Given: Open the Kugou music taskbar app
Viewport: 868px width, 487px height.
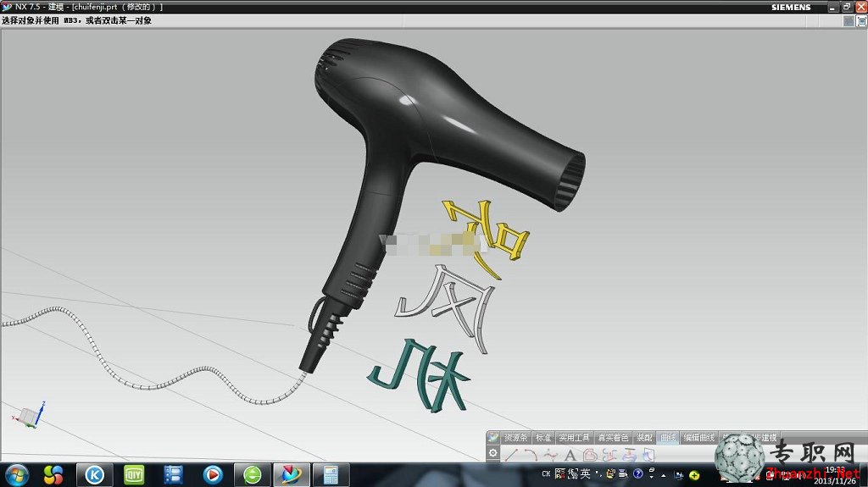Looking at the screenshot, I should [x=94, y=474].
